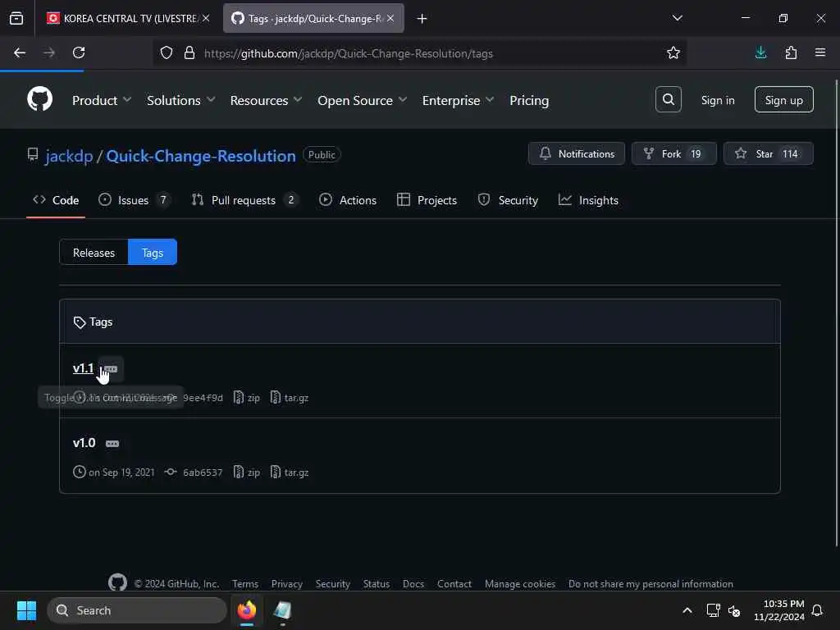Star the repository with Star button
The width and height of the screenshot is (840, 630).
768,153
